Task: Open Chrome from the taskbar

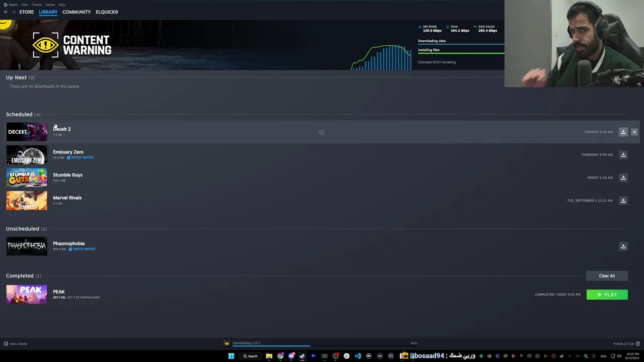Action: pyautogui.click(x=280, y=356)
